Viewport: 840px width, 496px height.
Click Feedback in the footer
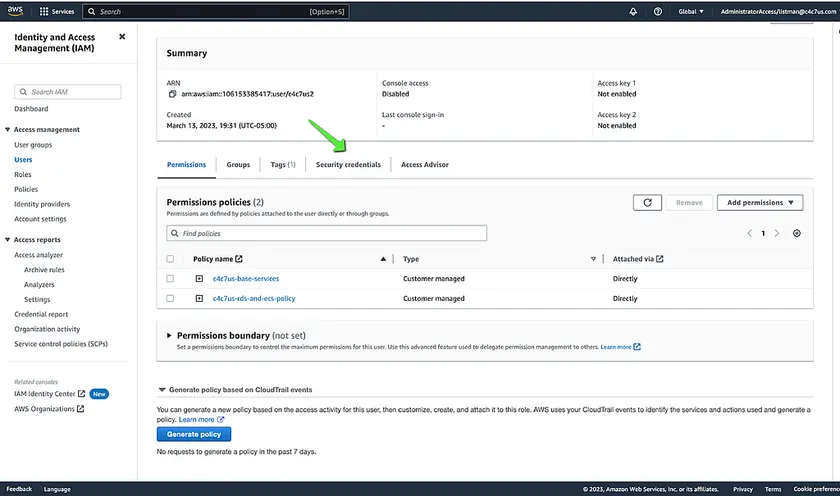(x=19, y=489)
